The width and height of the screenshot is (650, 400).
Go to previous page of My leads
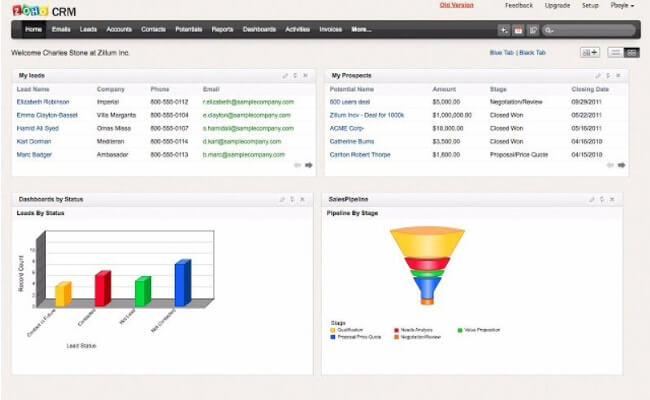point(297,165)
